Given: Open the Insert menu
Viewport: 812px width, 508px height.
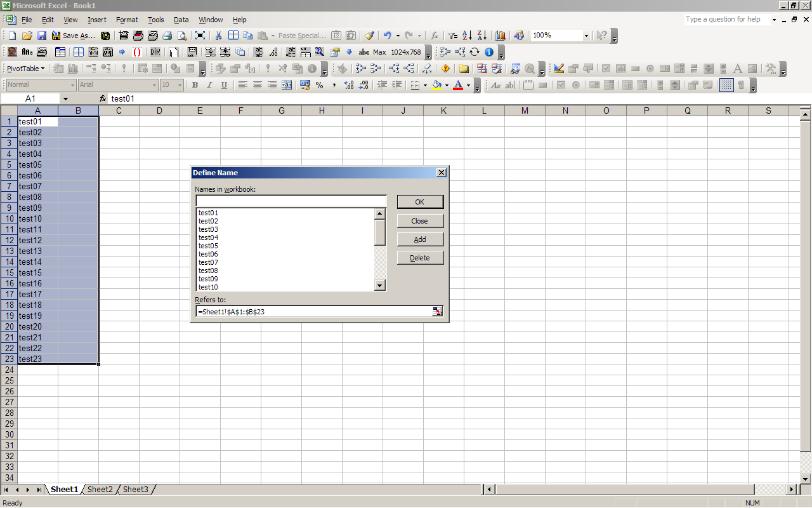Looking at the screenshot, I should (97, 20).
